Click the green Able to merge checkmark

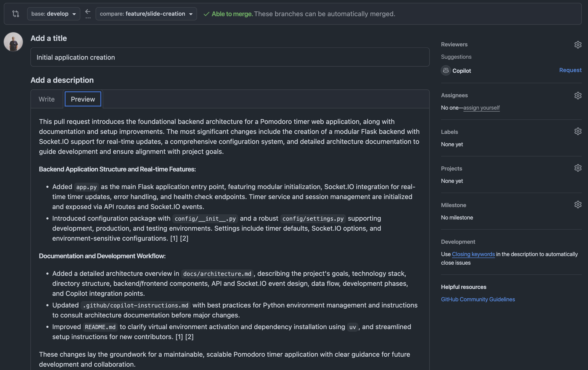pyautogui.click(x=206, y=14)
